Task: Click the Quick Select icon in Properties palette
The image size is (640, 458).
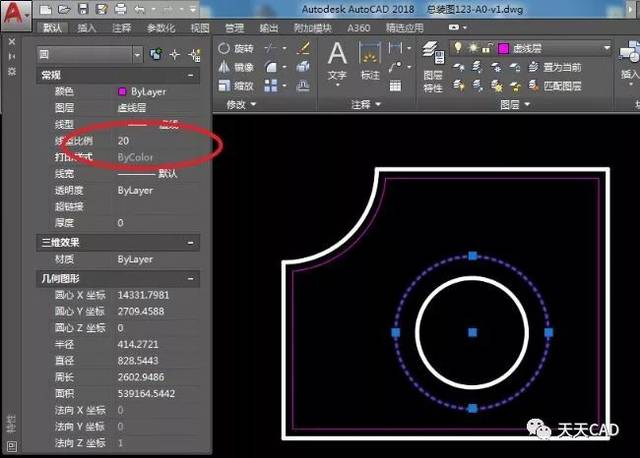Action: click(x=194, y=55)
